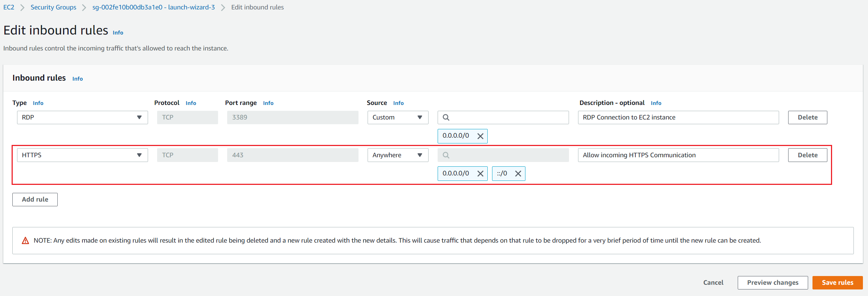Click Add rule button
868x296 pixels.
coord(35,199)
